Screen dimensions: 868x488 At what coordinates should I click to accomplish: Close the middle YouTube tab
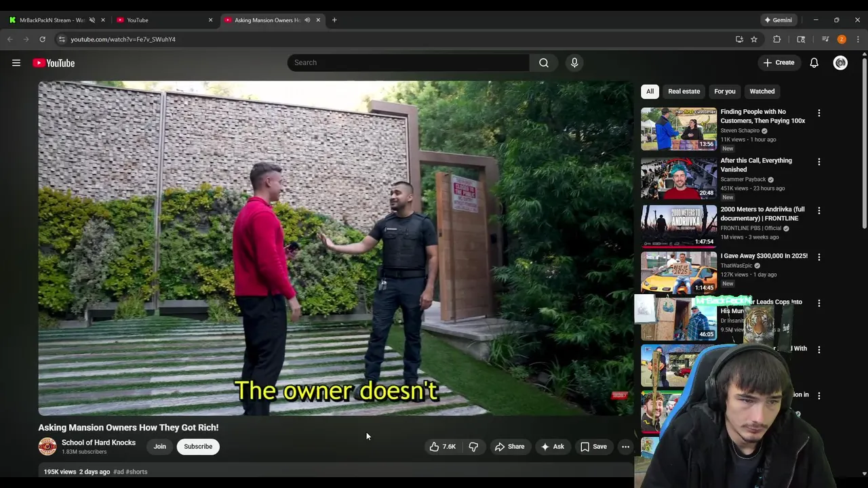(210, 20)
